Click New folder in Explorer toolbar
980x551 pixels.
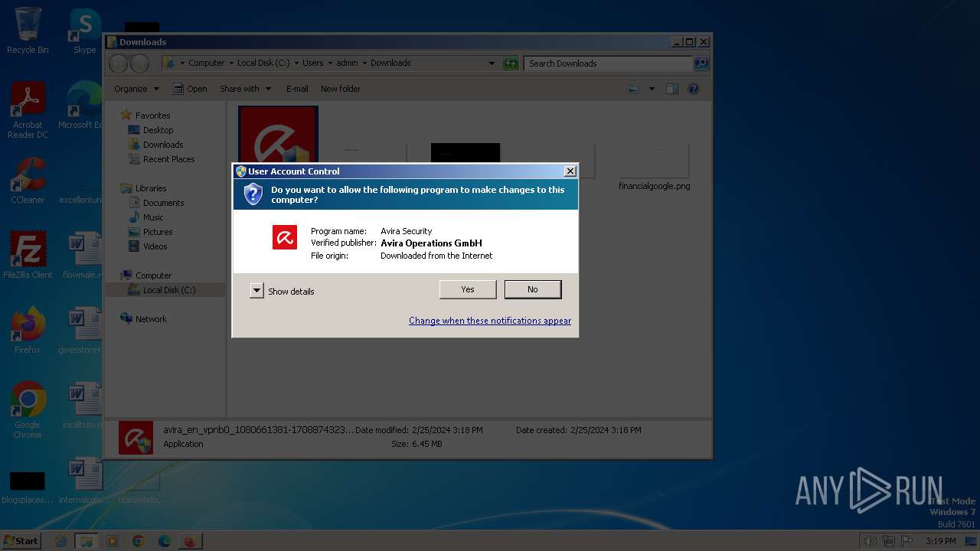point(341,89)
